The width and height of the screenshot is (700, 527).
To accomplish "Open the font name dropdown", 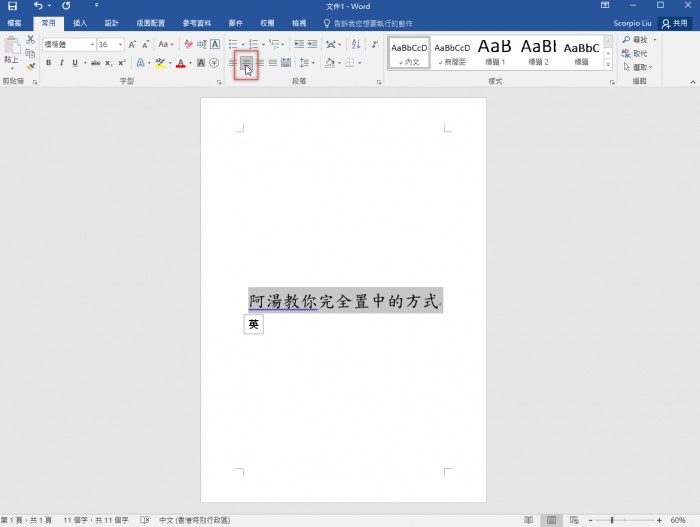I will (92, 44).
